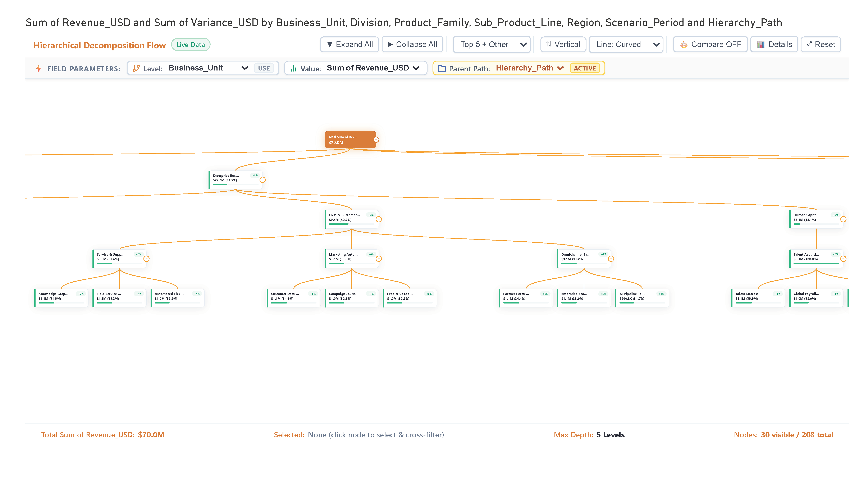This screenshot has width=868, height=502.
Task: Select the Knowledge Grap... leaf node
Action: [x=61, y=298]
